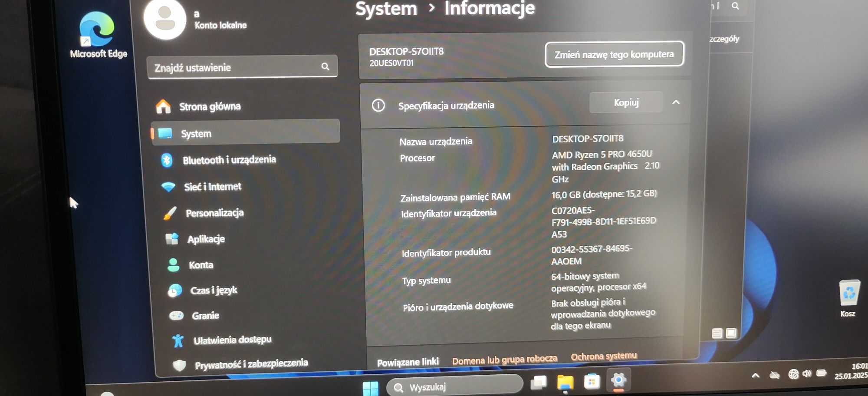Click Szczegóły in the background window
The image size is (868, 396).
click(724, 39)
